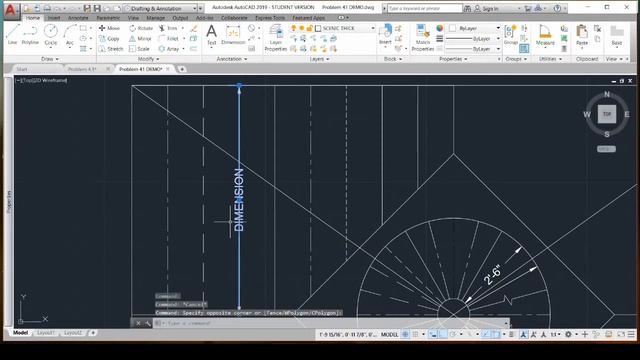Click the Scale command
The image size is (640, 360).
(139, 49)
